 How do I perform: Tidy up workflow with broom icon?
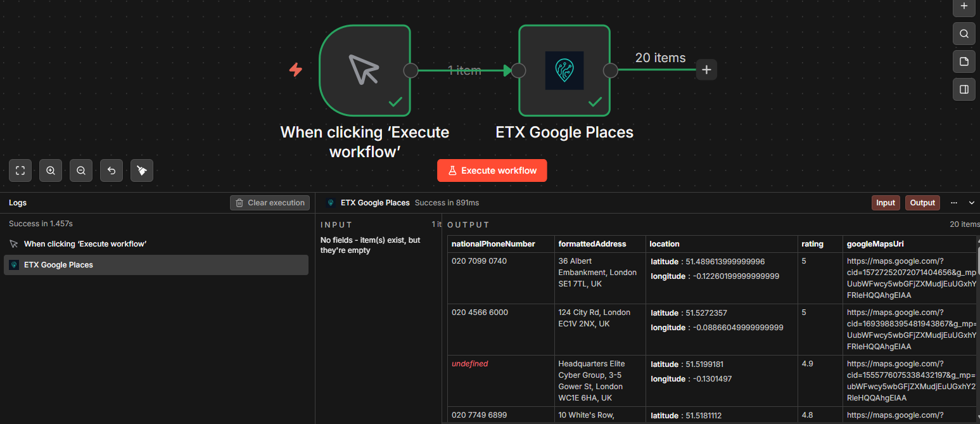[x=142, y=170]
